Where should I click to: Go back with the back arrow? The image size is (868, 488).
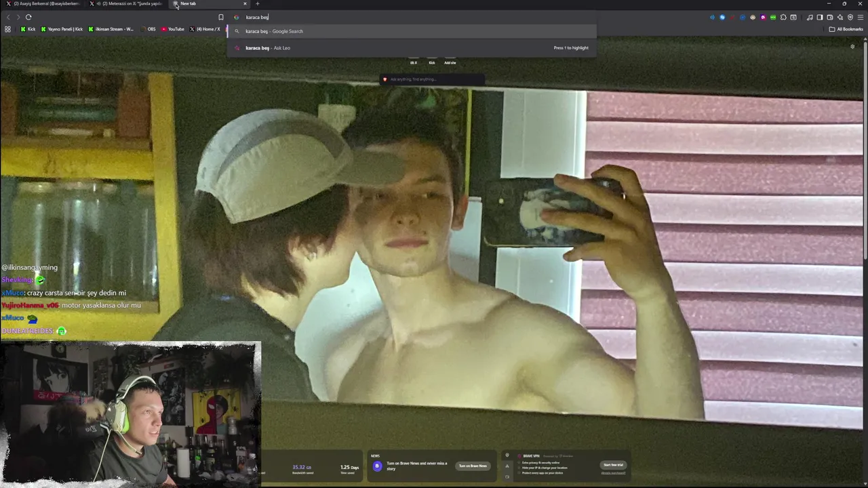point(7,17)
